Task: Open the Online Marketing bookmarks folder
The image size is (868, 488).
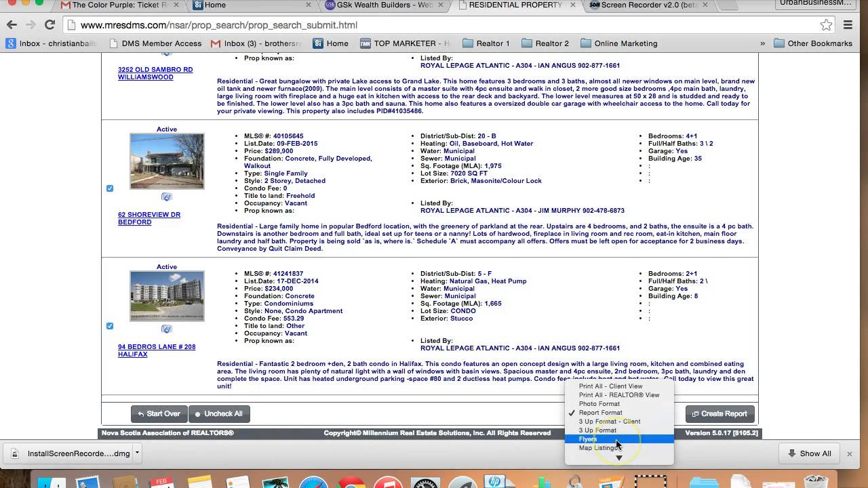Action: tap(619, 43)
